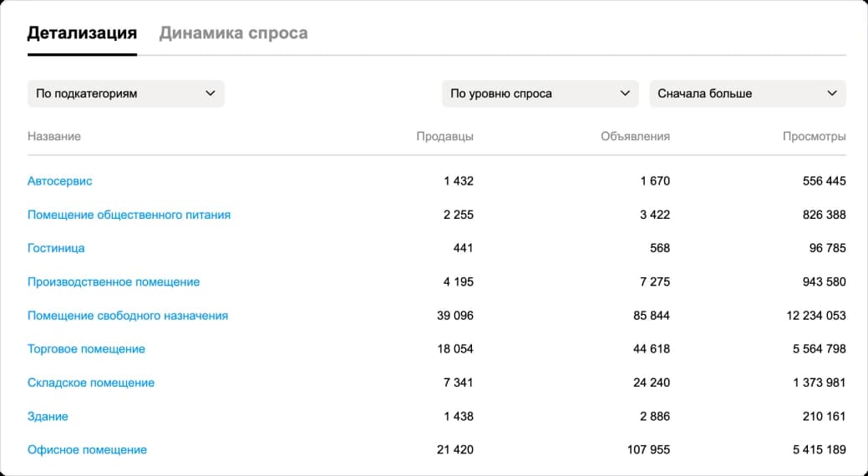Click the Гостиница link
868x476 pixels.
pos(56,248)
